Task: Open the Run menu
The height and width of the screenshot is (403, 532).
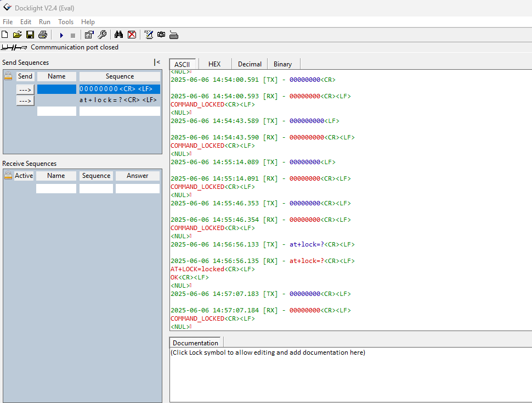Action: click(44, 22)
